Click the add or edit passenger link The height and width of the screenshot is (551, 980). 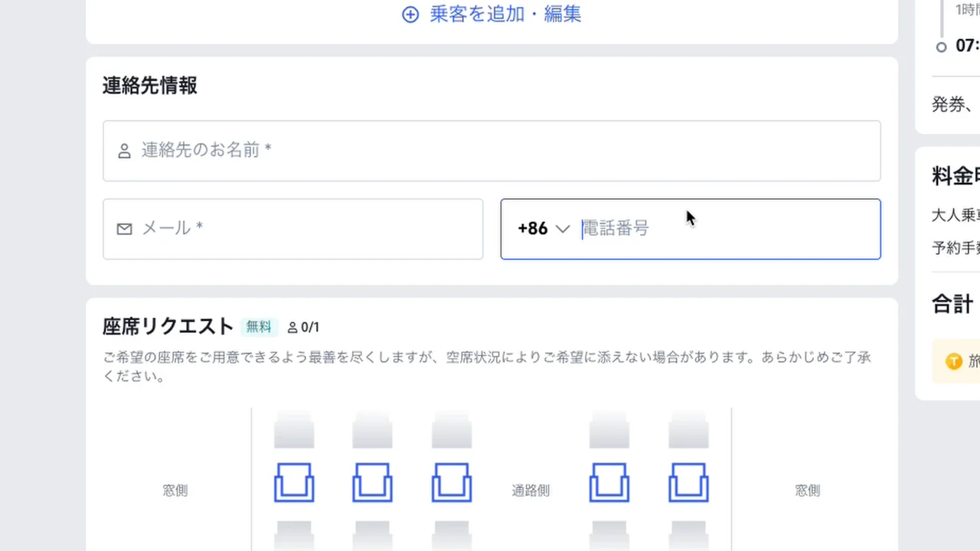click(x=492, y=14)
